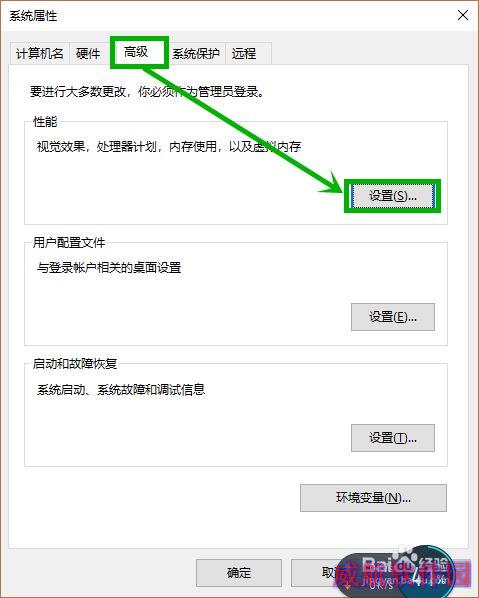Click the Baidu 经验 paw logo watermark
Image resolution: width=479 pixels, height=598 pixels.
coord(405,553)
